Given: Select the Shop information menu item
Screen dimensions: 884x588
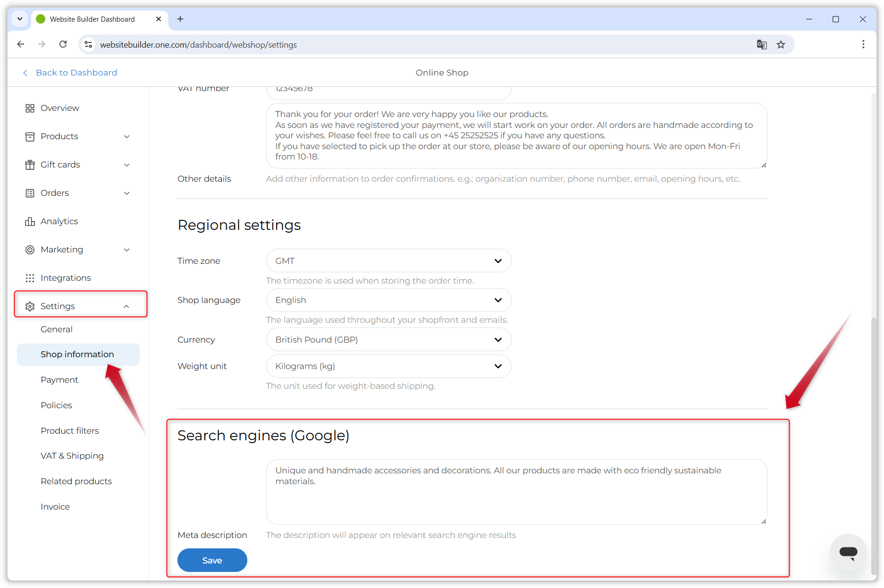Looking at the screenshot, I should point(77,354).
